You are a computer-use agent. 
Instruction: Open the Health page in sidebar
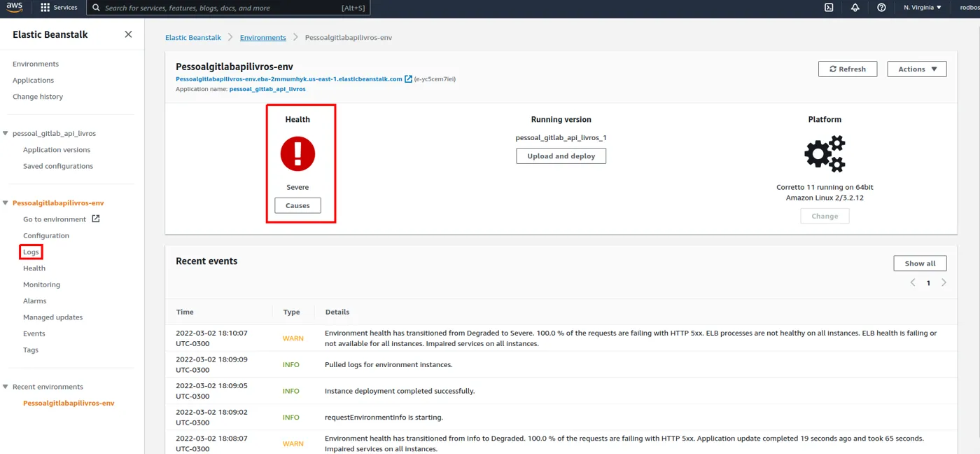(x=34, y=268)
